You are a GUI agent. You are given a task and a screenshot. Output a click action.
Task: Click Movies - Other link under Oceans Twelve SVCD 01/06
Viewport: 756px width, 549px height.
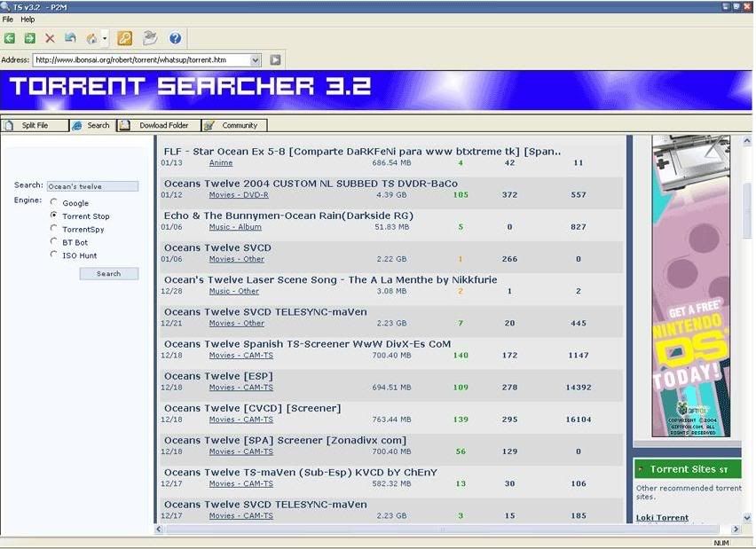click(x=237, y=259)
